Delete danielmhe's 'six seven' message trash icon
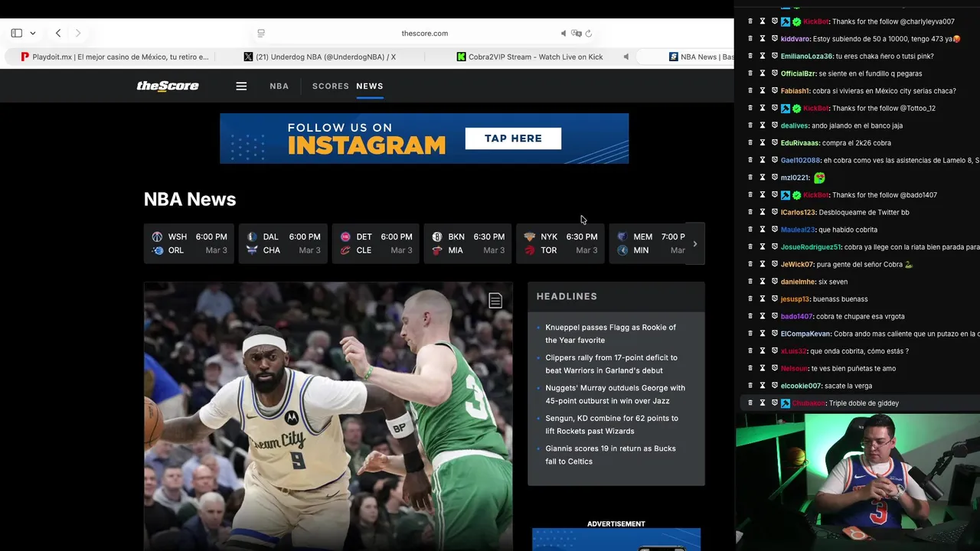Viewport: 980px width, 551px height. coord(750,282)
